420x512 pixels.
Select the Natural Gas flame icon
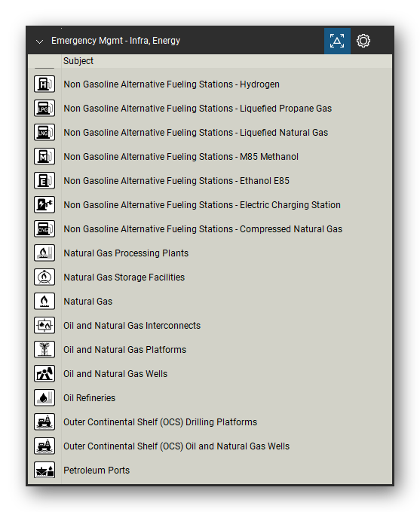click(44, 302)
